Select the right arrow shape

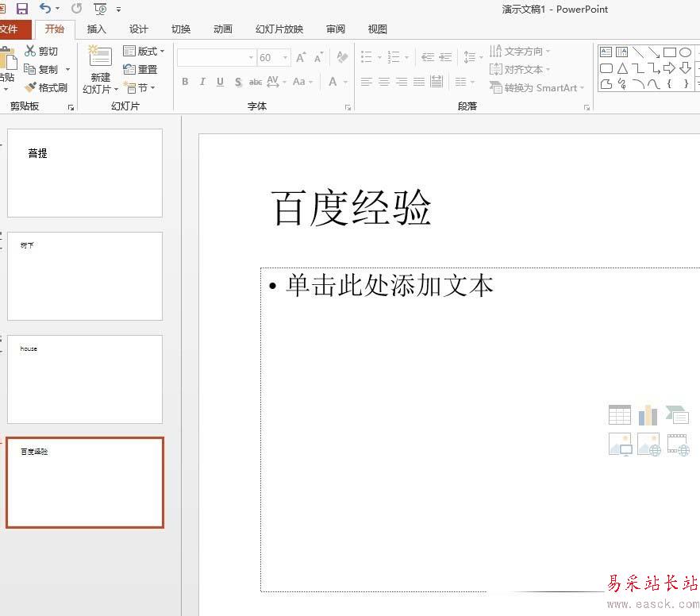click(x=669, y=68)
